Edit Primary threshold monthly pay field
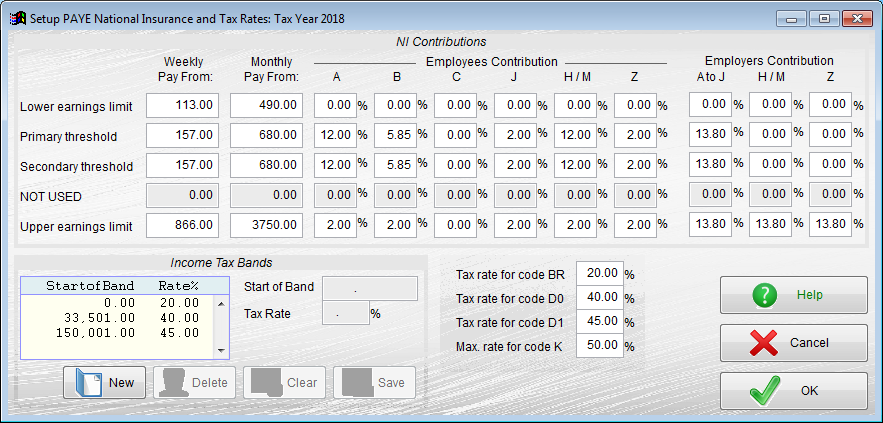This screenshot has width=883, height=423. pos(266,135)
